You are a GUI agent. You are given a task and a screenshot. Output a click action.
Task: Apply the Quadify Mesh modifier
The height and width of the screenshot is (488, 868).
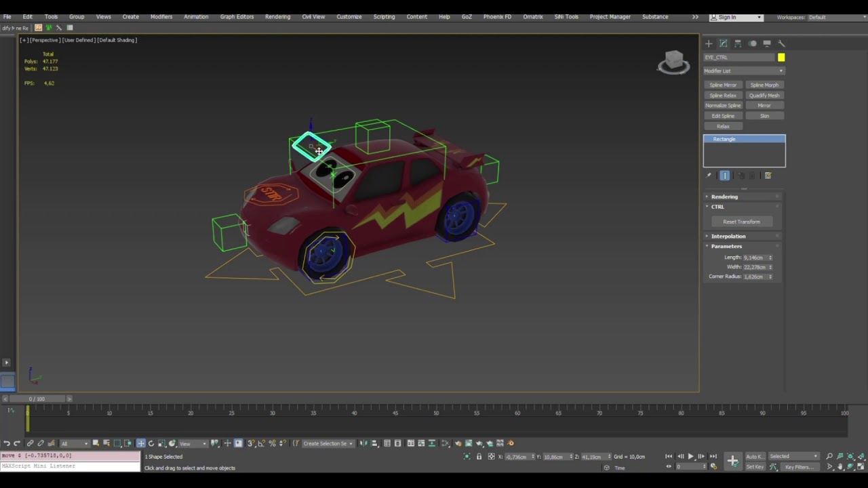pyautogui.click(x=764, y=95)
